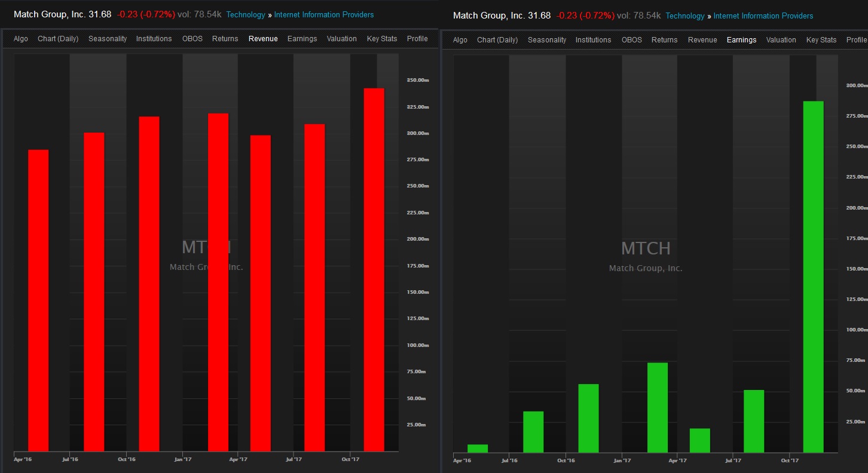
Task: Click the Jul '17 date label on earnings chart
Action: point(733,460)
